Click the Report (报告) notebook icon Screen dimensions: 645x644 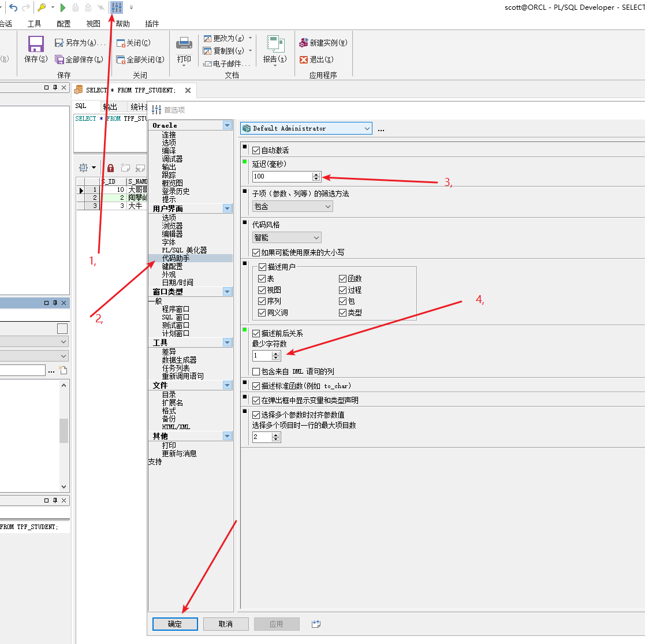(275, 44)
